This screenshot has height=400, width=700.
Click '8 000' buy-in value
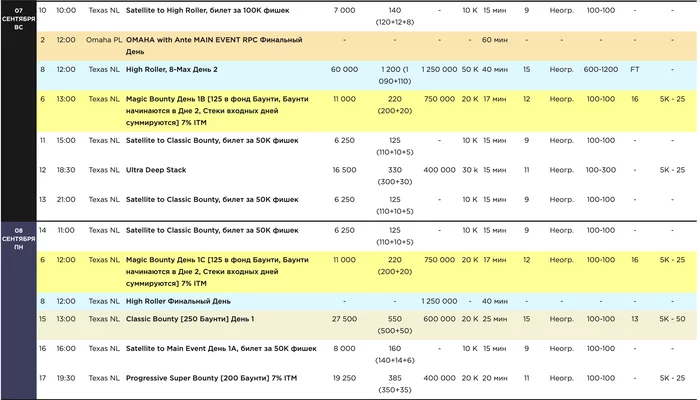(x=344, y=349)
